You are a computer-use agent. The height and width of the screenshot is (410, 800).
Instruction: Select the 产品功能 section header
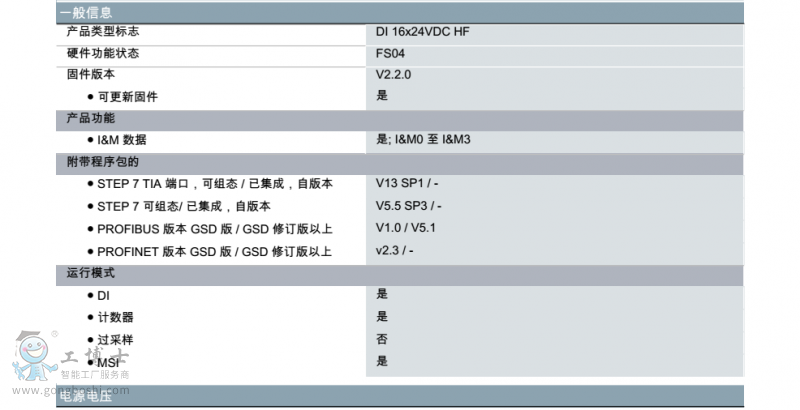[x=90, y=118]
